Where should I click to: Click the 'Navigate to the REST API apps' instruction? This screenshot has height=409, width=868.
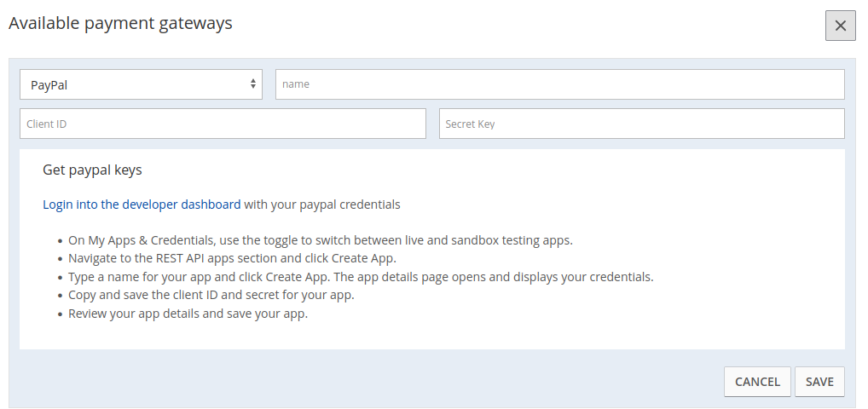coord(233,258)
